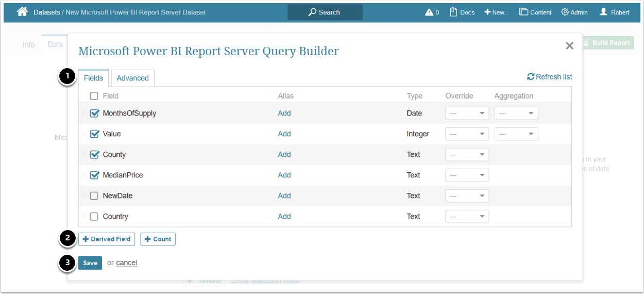
Task: Toggle the select-all Field header checkbox
Action: pos(94,96)
